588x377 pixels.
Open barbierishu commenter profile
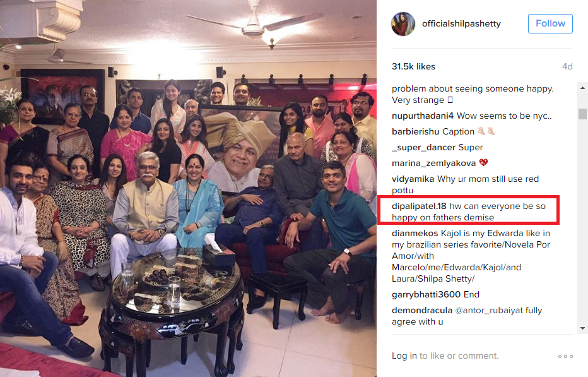coord(416,132)
